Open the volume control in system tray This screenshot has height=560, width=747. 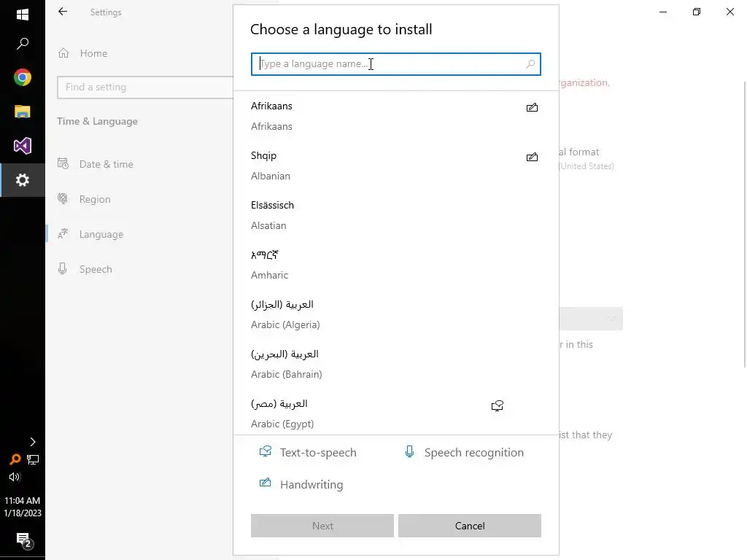point(15,477)
